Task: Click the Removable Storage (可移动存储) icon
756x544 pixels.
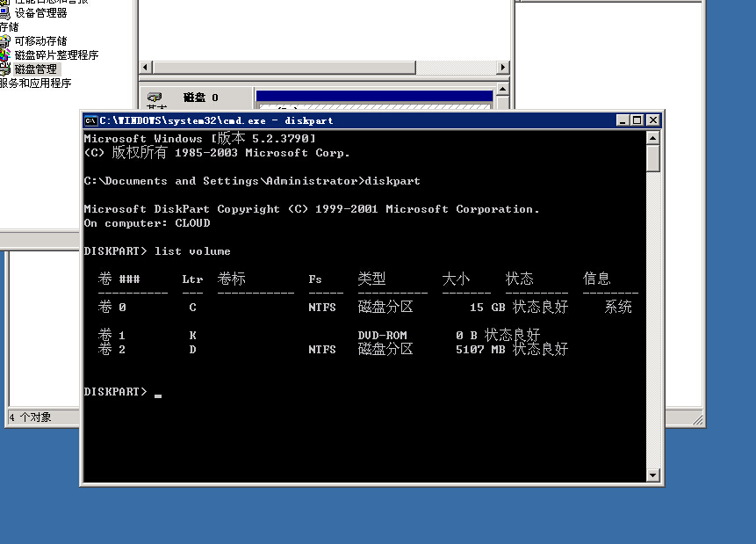Action: tap(4, 41)
